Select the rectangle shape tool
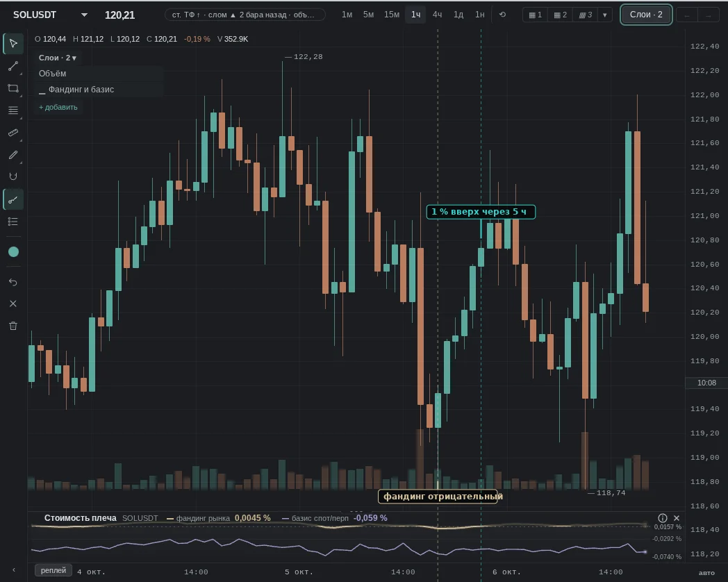 pos(13,88)
